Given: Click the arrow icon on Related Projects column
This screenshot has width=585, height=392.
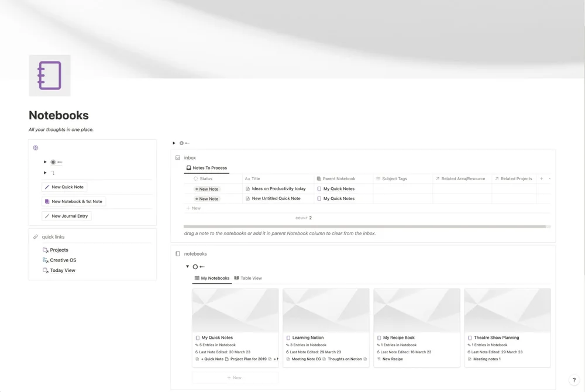Looking at the screenshot, I should click(x=497, y=178).
